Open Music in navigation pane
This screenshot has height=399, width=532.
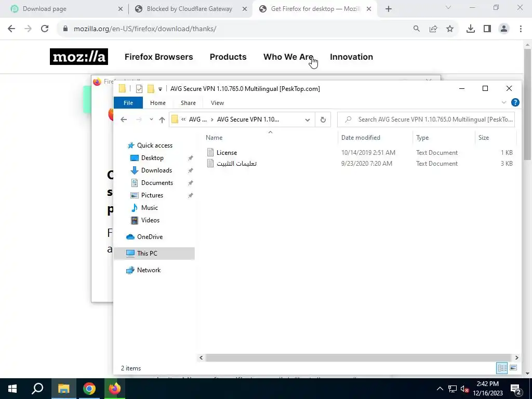(x=149, y=208)
